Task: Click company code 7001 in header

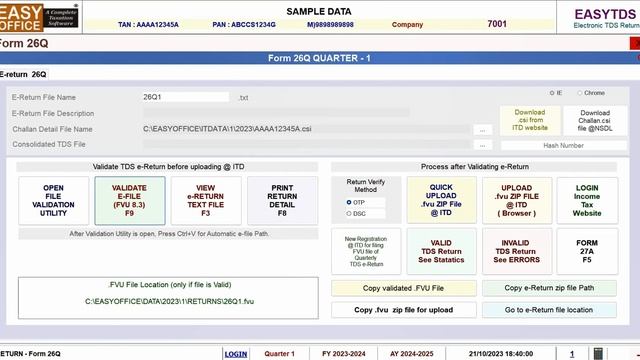Action: [x=497, y=24]
